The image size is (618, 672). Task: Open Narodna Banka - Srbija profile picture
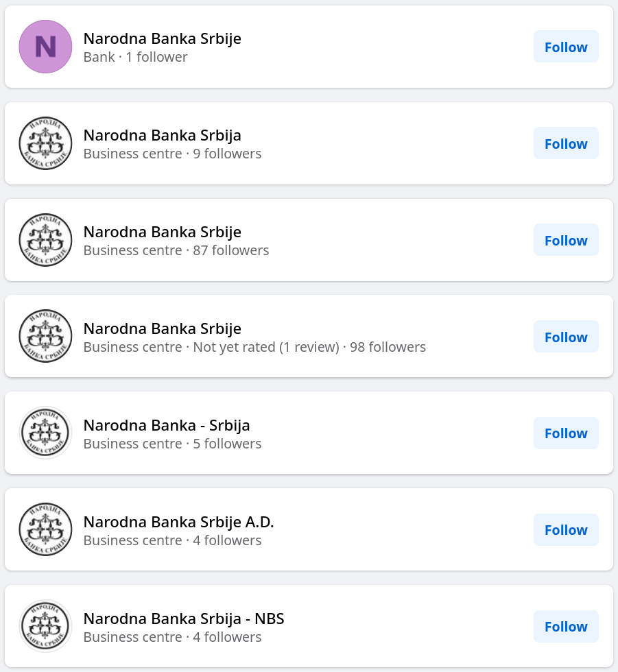click(45, 433)
